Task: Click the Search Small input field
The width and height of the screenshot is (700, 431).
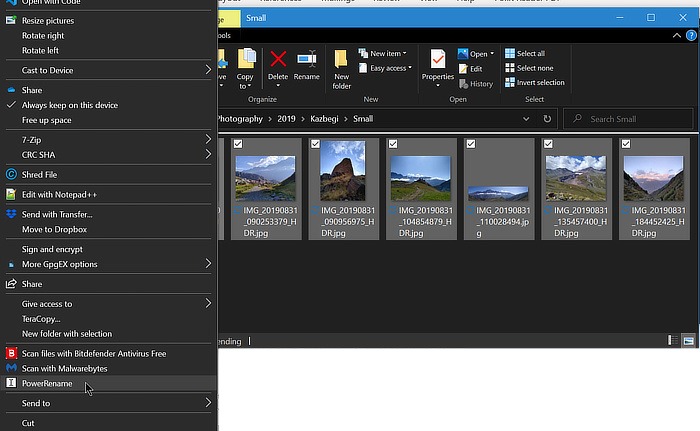Action: 629,119
